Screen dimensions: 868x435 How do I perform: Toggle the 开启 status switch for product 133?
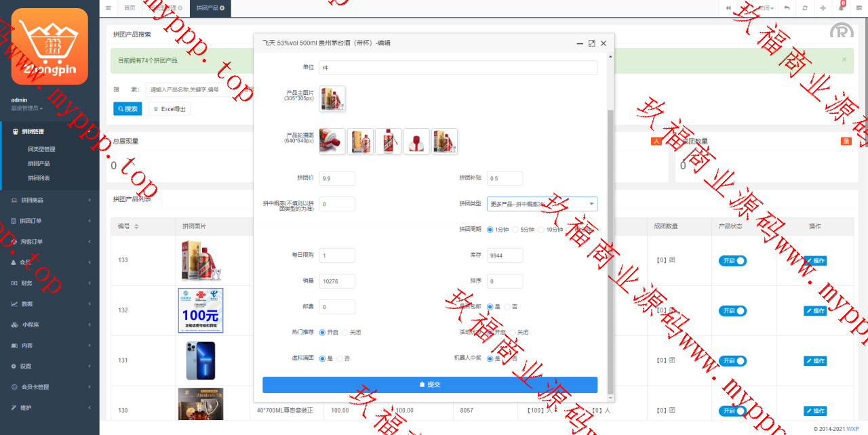732,261
